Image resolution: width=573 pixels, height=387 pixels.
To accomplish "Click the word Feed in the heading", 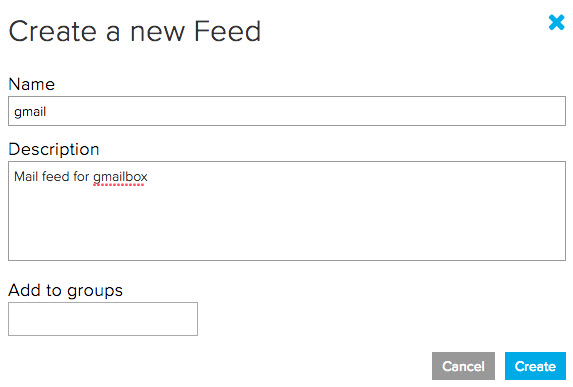I will 227,31.
